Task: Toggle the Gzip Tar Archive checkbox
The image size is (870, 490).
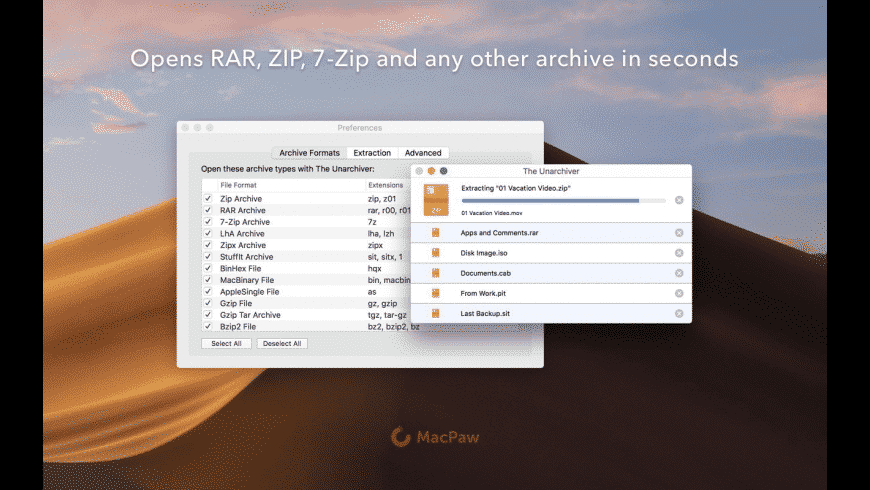Action: 208,315
